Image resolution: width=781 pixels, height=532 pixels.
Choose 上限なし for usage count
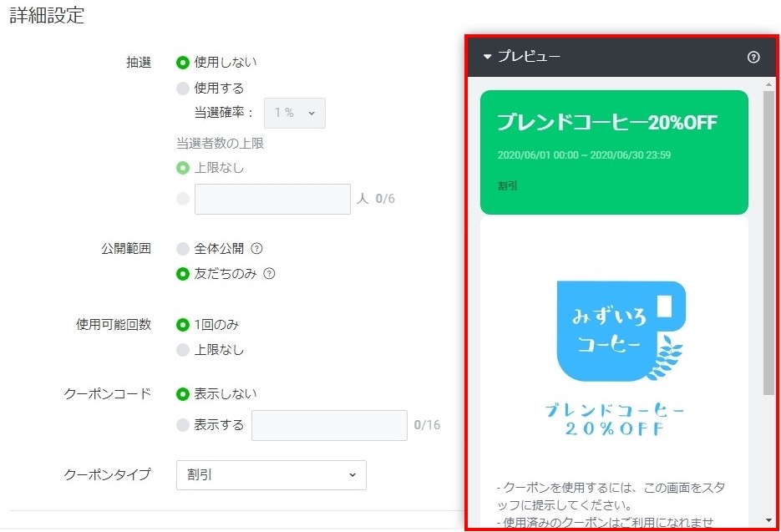[x=181, y=350]
